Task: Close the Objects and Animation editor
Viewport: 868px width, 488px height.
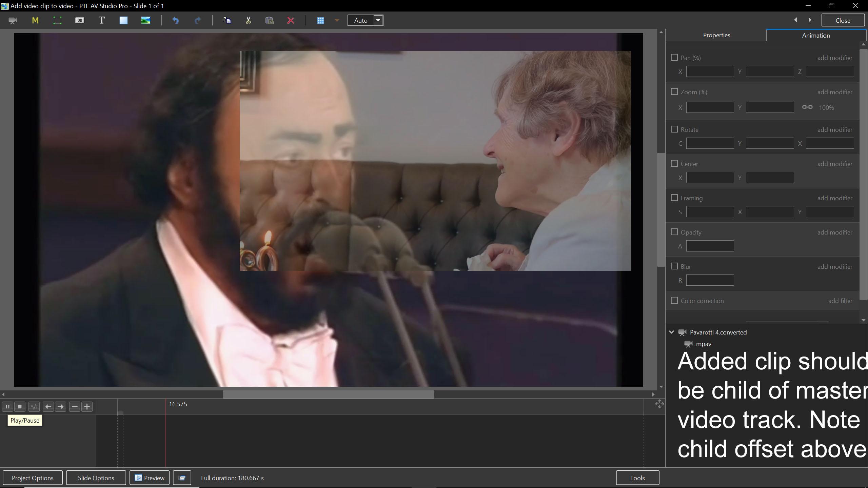Action: coord(843,20)
